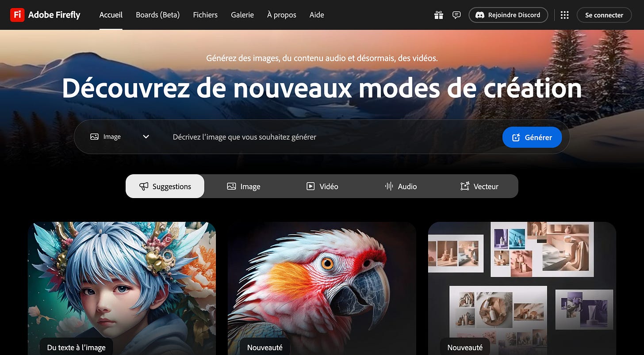Open the gift box icon
This screenshot has height=355, width=644.
coord(438,15)
